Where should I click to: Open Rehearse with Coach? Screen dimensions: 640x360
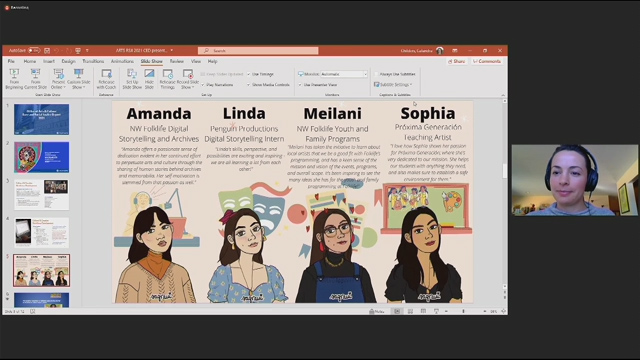pos(107,79)
